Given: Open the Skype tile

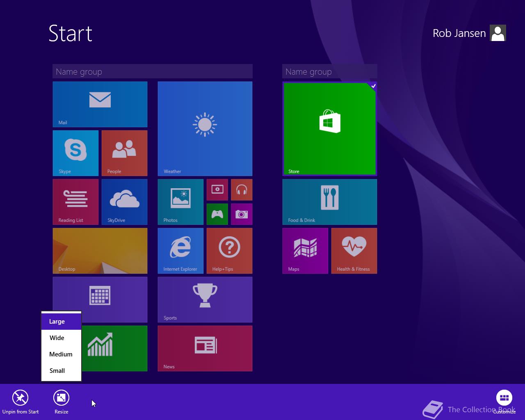Looking at the screenshot, I should click(75, 153).
